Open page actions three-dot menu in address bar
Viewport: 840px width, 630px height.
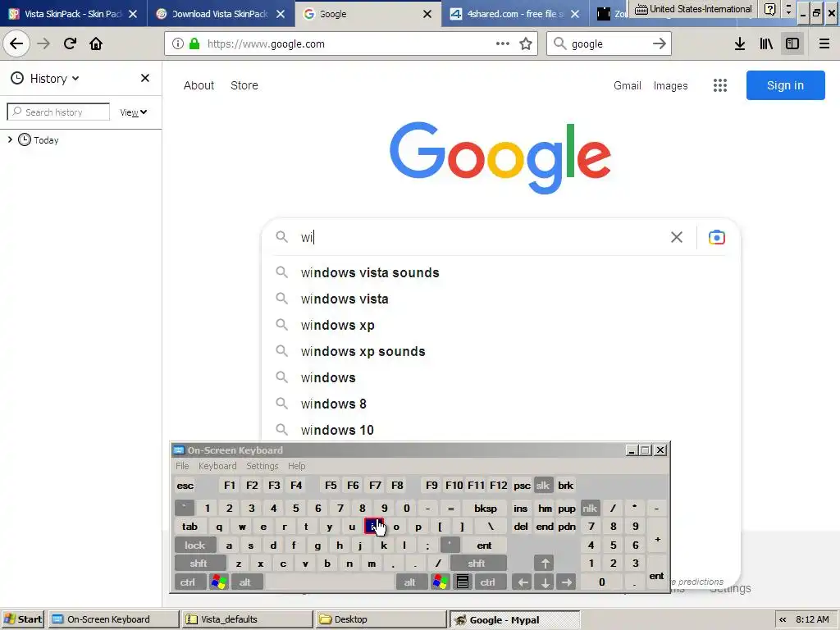click(503, 44)
